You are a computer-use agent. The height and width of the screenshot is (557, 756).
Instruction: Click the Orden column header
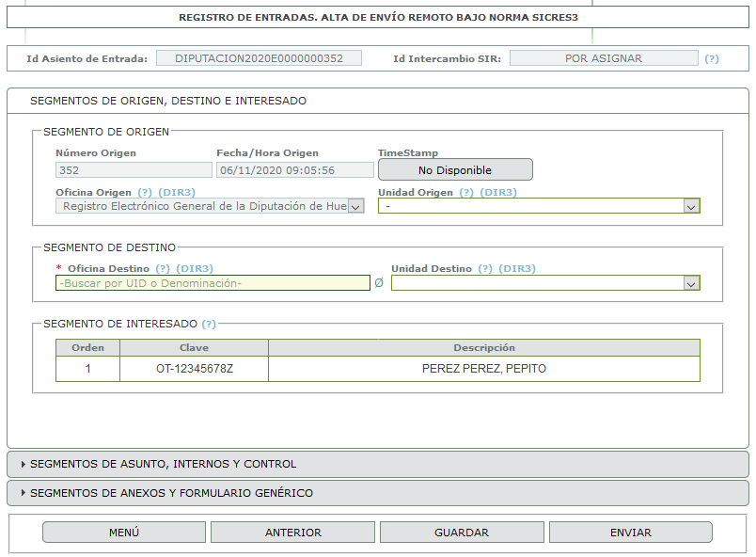tap(87, 348)
